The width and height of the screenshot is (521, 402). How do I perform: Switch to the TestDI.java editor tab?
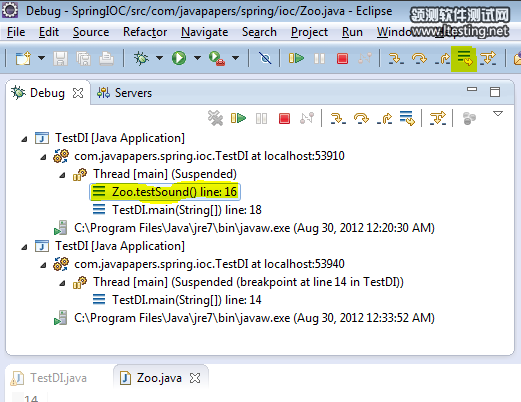(49, 378)
